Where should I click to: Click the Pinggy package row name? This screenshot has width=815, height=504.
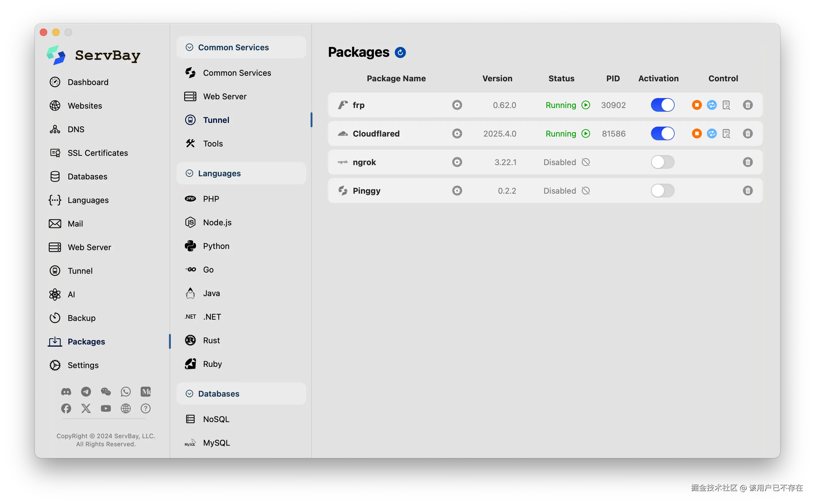tap(366, 191)
